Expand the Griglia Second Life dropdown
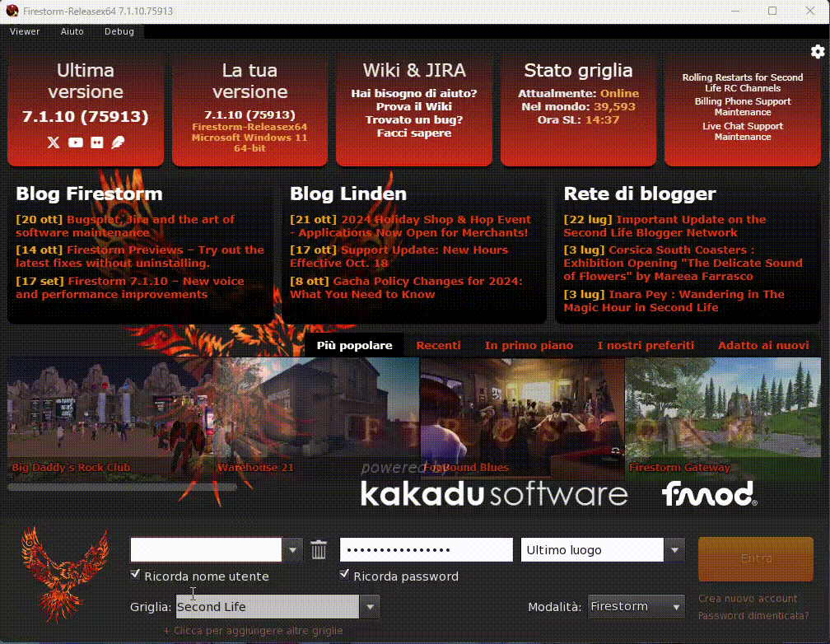This screenshot has width=830, height=644. pos(370,607)
